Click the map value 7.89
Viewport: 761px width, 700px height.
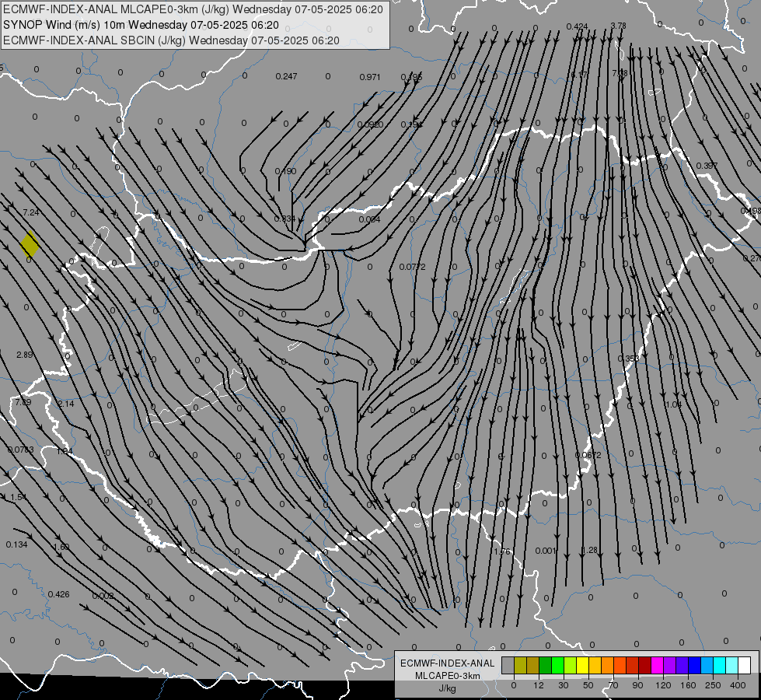point(23,402)
